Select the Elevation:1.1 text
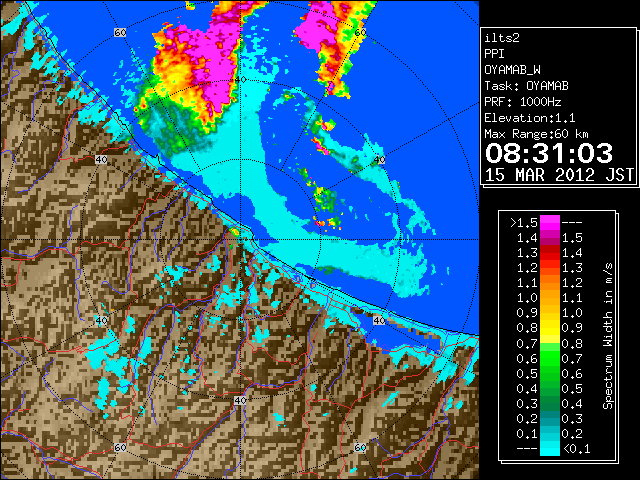Image resolution: width=640 pixels, height=480 pixels. [x=529, y=118]
